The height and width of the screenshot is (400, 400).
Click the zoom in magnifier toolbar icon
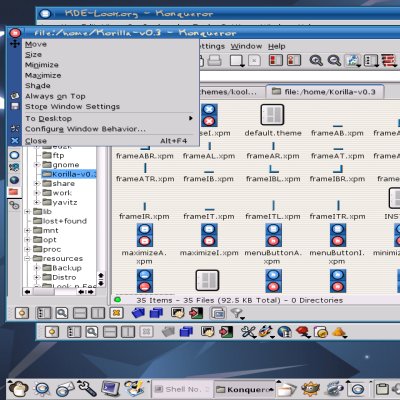tap(316, 61)
